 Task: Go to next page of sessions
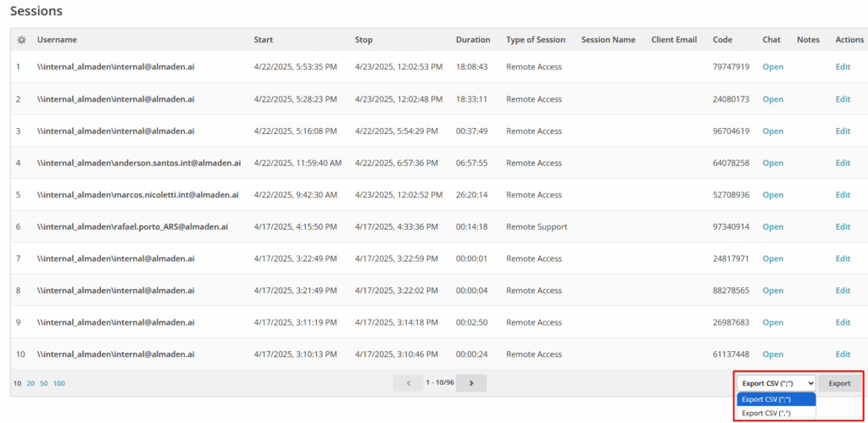click(471, 383)
